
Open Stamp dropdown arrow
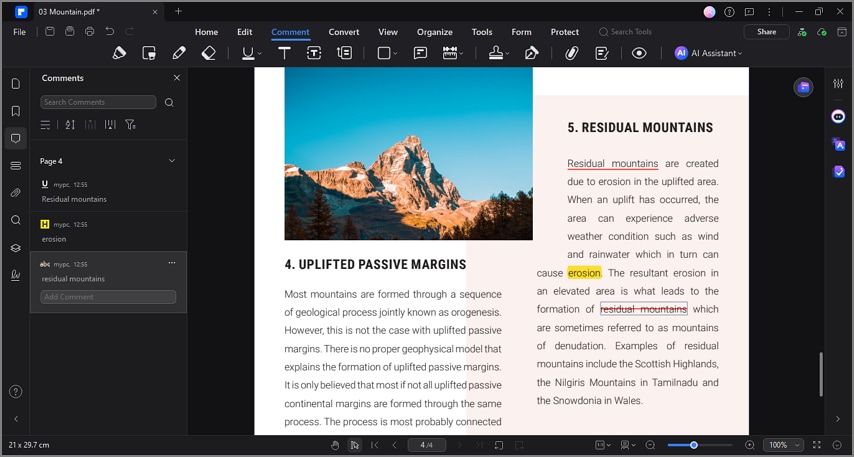pos(507,53)
